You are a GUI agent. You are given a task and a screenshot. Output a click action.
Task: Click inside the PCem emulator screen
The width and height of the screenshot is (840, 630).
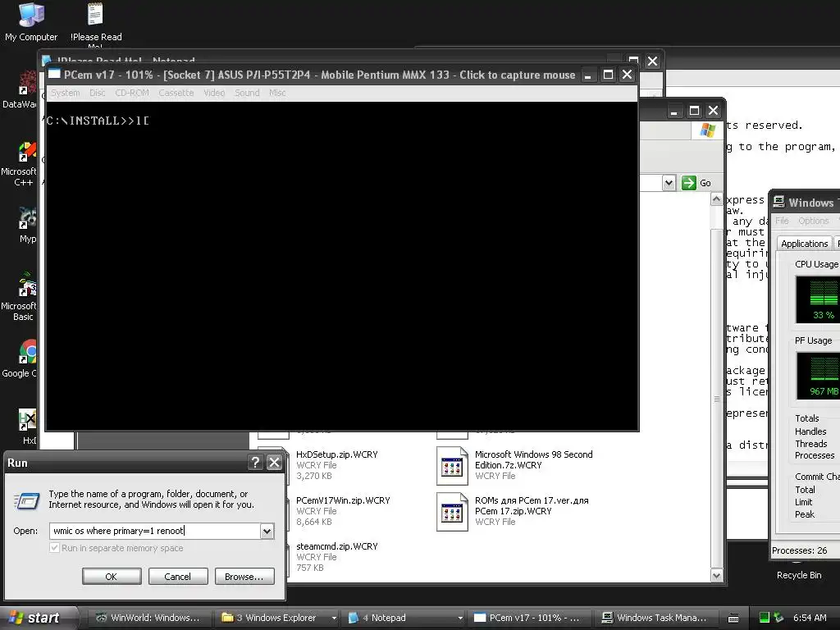[x=342, y=265]
